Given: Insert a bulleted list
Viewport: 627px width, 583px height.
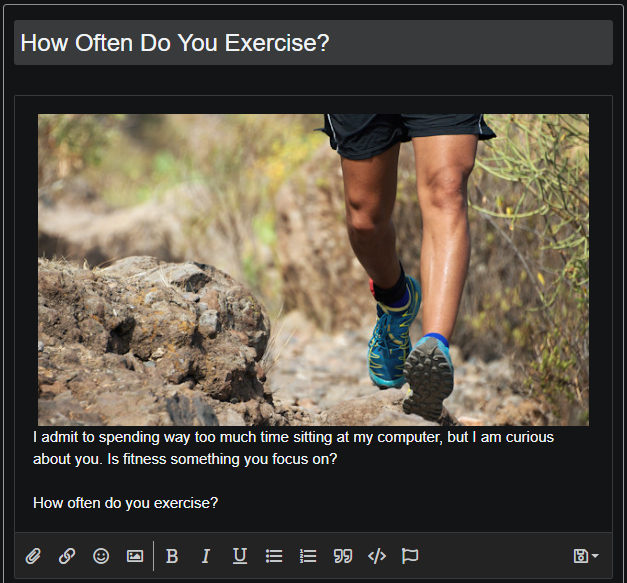Looking at the screenshot, I should pyautogui.click(x=274, y=556).
